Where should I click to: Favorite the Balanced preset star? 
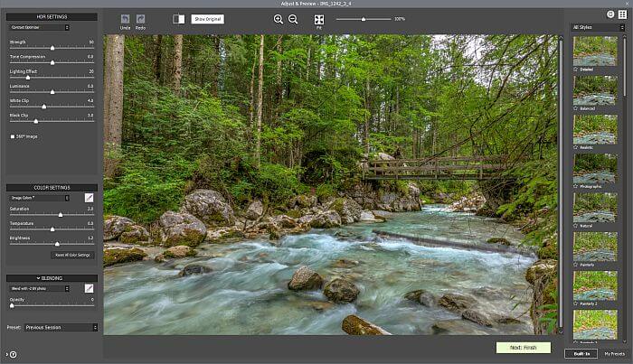click(x=576, y=108)
